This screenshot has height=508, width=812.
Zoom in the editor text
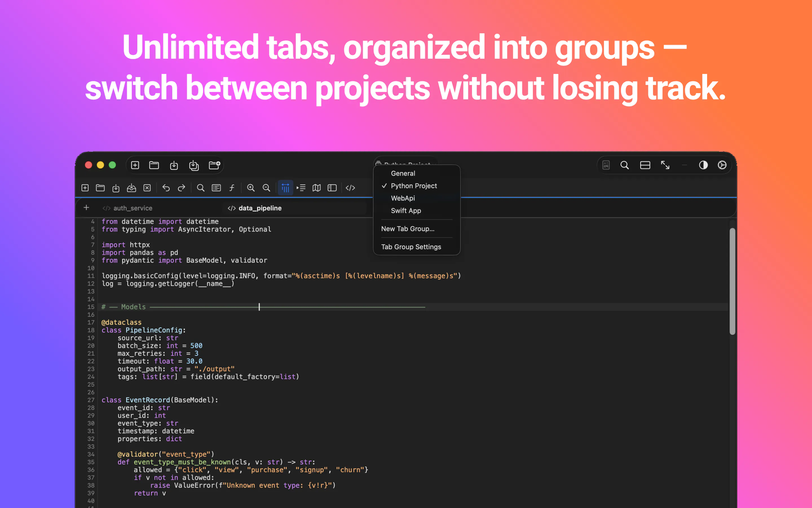[x=251, y=188]
